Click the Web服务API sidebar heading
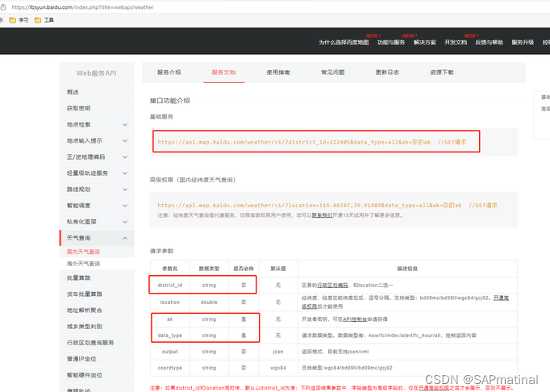 (x=97, y=73)
